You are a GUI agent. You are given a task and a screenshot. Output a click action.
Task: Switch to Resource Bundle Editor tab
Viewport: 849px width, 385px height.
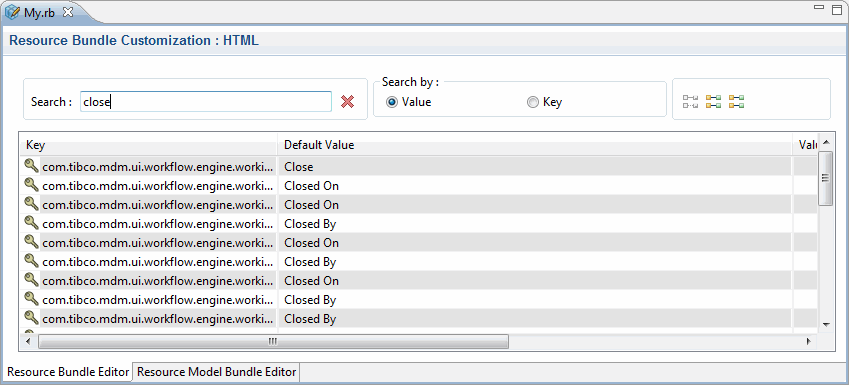pos(68,372)
